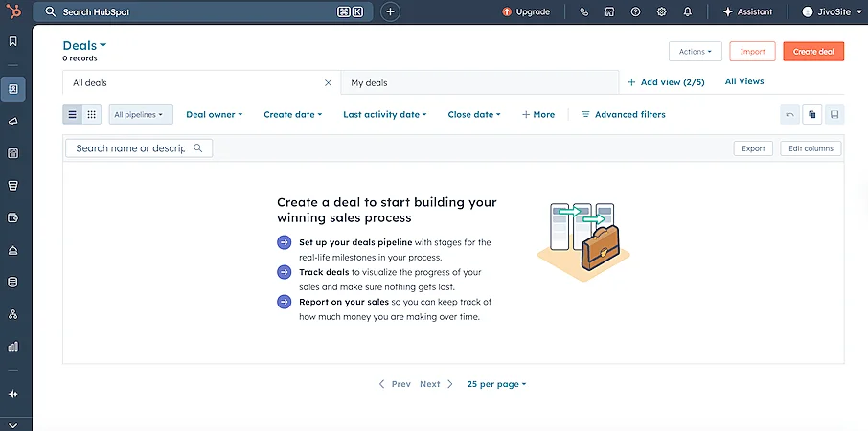868x431 pixels.
Task: Open the Marketing megaphone sidebar icon
Action: point(12,122)
